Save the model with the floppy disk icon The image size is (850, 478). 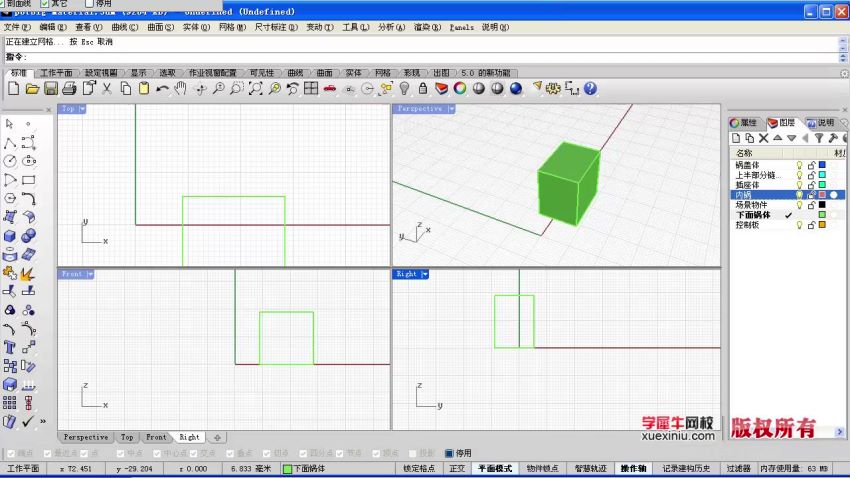51,88
